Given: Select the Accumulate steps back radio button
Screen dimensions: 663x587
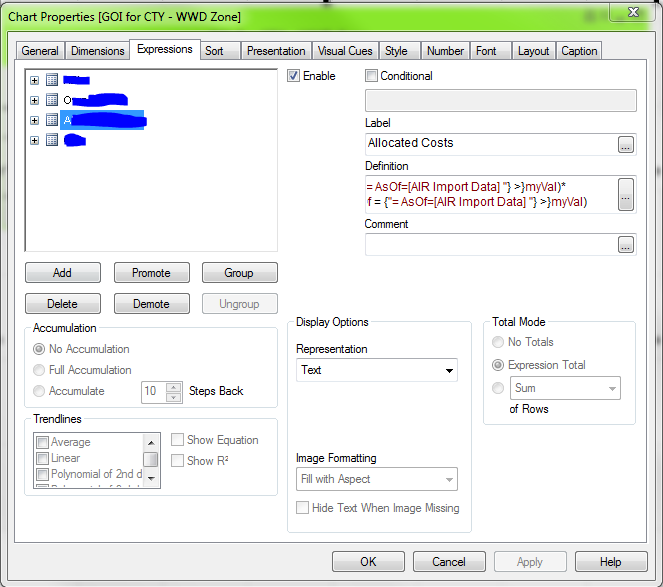Looking at the screenshot, I should click(39, 391).
